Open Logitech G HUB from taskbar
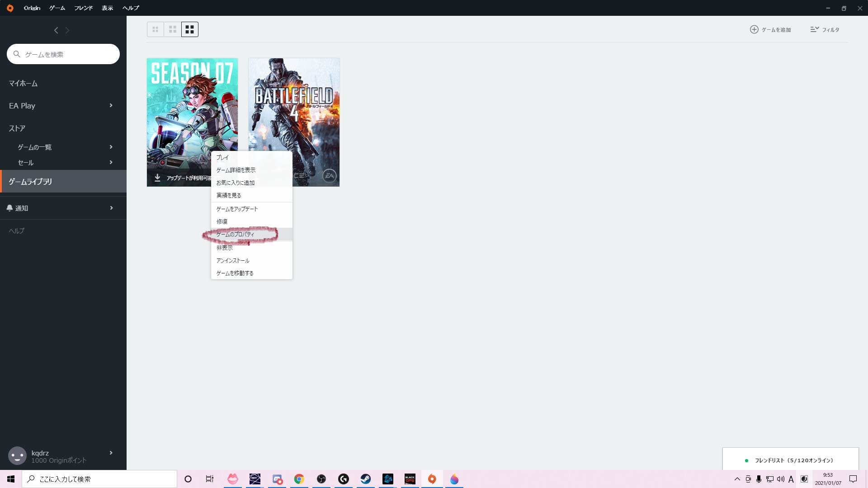The image size is (868, 488). [344, 479]
